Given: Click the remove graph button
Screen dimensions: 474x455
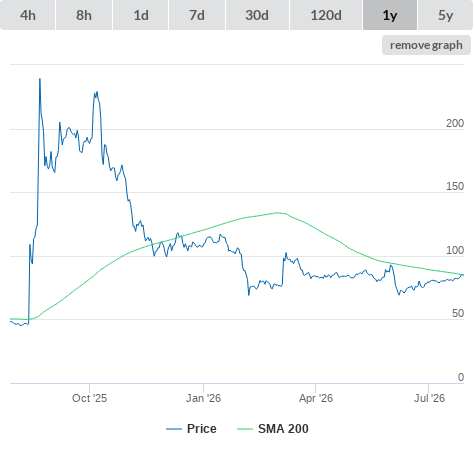Looking at the screenshot, I should pyautogui.click(x=426, y=45).
